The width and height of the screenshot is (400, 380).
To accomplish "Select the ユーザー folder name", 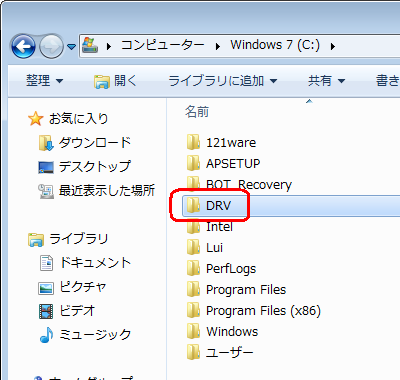I will click(x=230, y=352).
